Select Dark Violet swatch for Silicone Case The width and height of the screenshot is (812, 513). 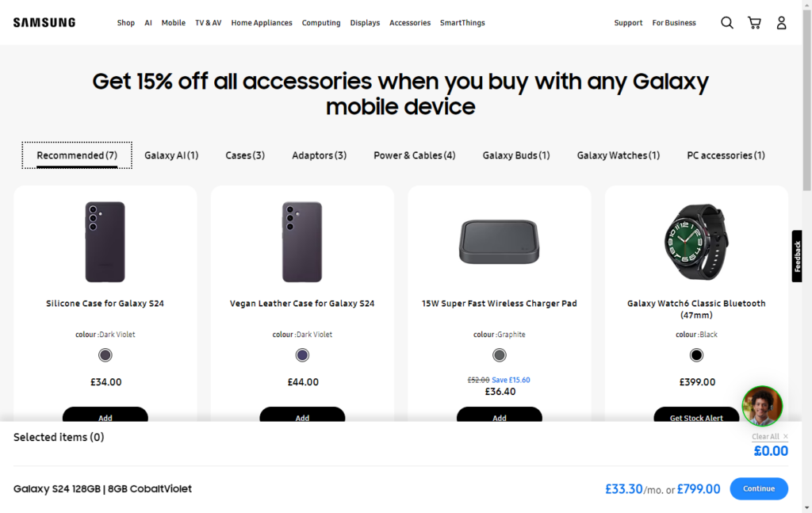point(105,355)
